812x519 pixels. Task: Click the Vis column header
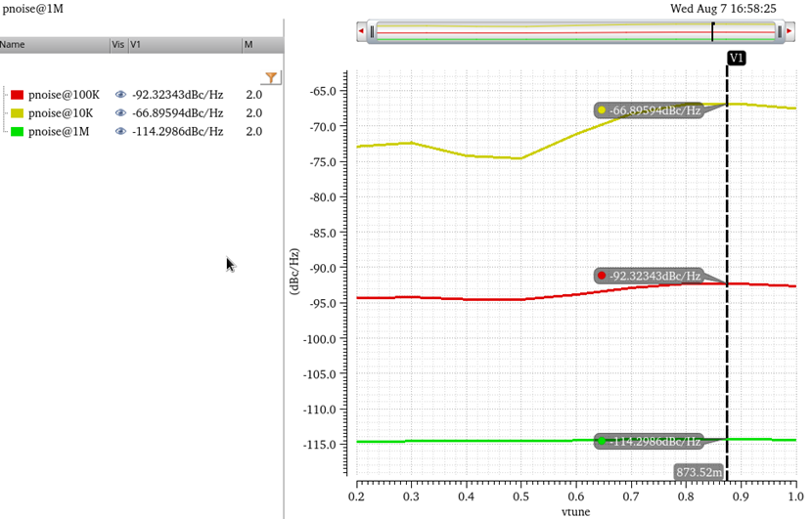[x=118, y=45]
